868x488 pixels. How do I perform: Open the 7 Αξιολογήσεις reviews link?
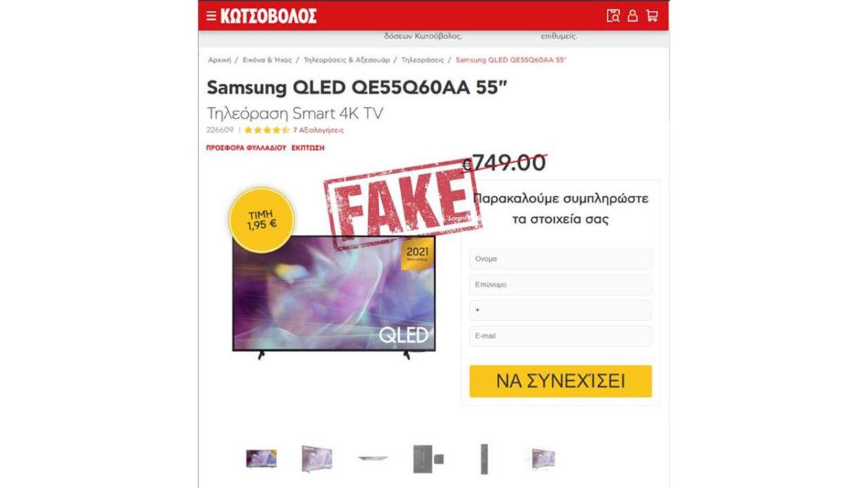coord(318,130)
